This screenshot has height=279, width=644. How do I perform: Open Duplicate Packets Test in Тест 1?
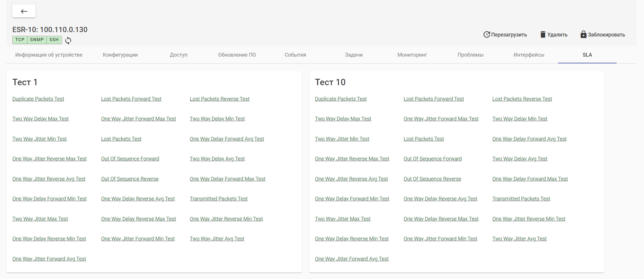38,99
